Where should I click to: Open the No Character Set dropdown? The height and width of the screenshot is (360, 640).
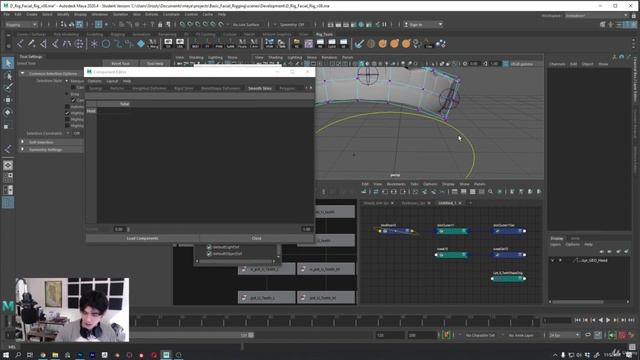(480, 335)
